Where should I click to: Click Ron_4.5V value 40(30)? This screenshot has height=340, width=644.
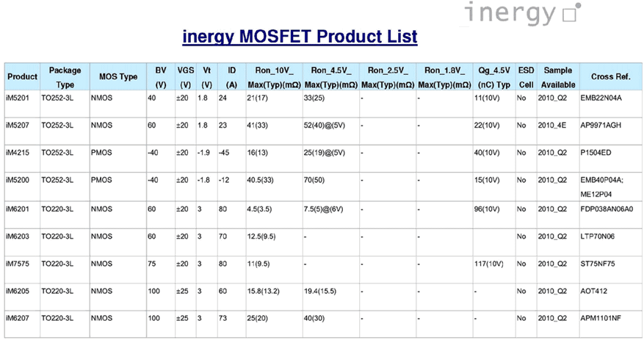314,318
